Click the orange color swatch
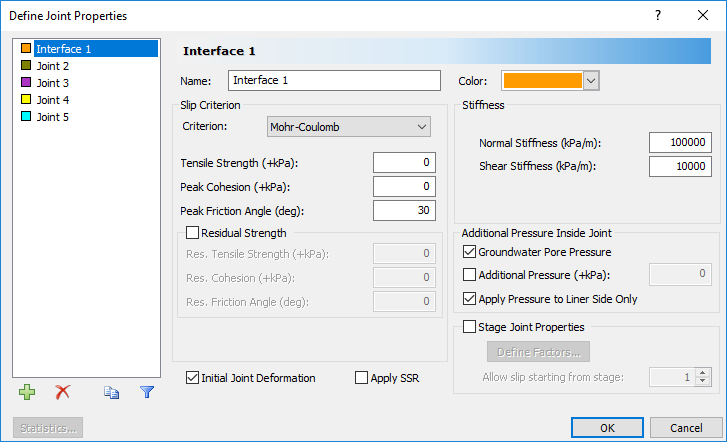Viewport: 727px width, 442px height. (541, 80)
